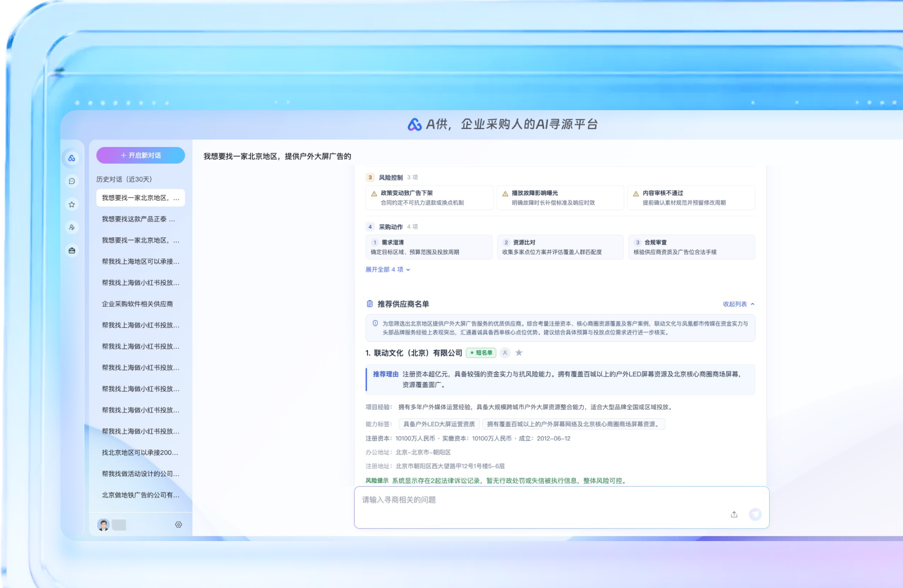This screenshot has height=588, width=903.
Task: Open favorites star in left sidebar
Action: [x=72, y=204]
